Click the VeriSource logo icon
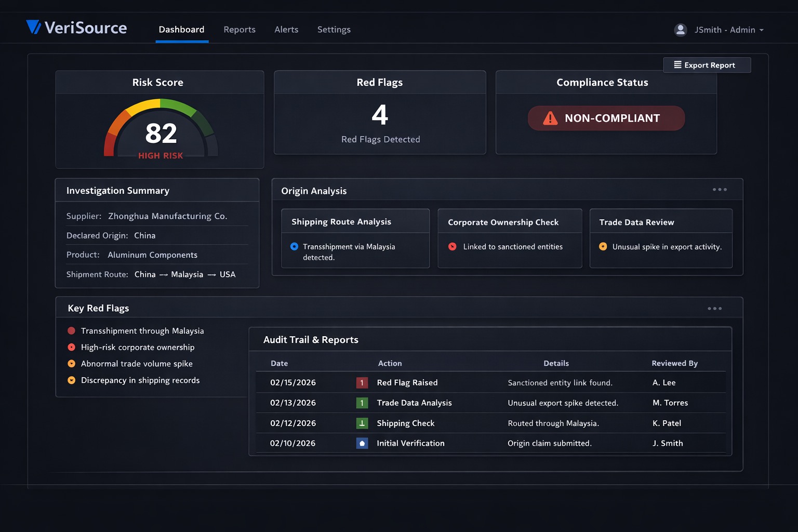The image size is (798, 532). coord(33,27)
